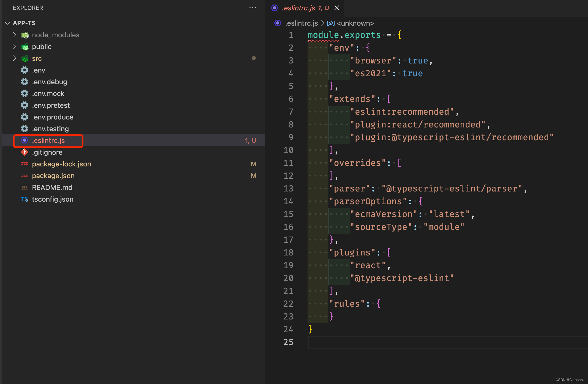Click the "rules" key on line 22
Image resolution: width=588 pixels, height=384 pixels.
tap(347, 304)
